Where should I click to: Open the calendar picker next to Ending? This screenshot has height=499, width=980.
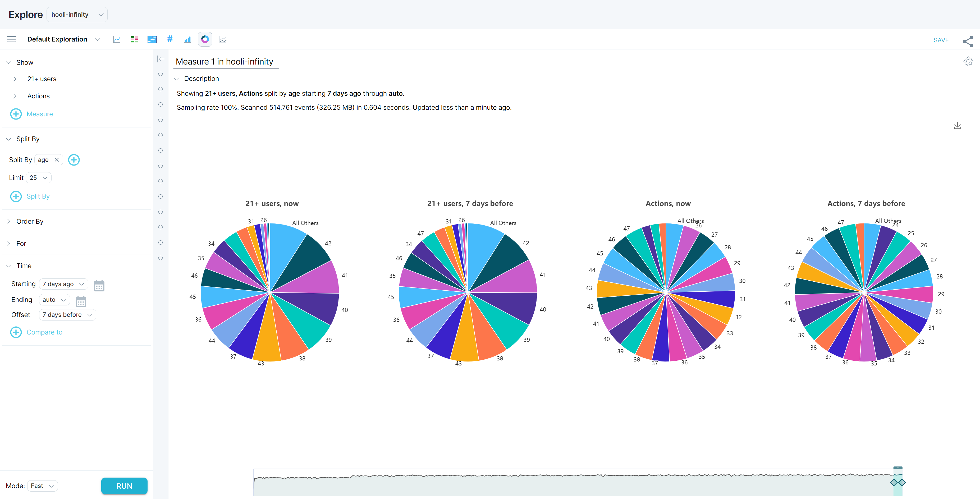coord(81,301)
